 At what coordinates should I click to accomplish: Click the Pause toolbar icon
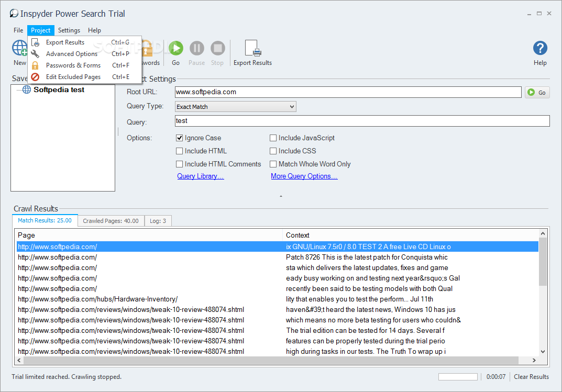pyautogui.click(x=197, y=48)
